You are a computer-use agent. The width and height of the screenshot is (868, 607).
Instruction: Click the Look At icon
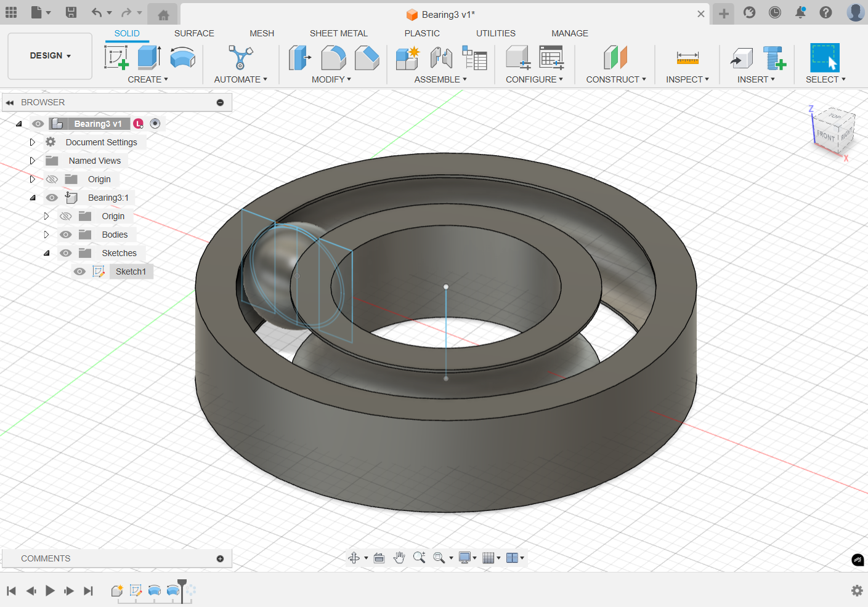(379, 558)
